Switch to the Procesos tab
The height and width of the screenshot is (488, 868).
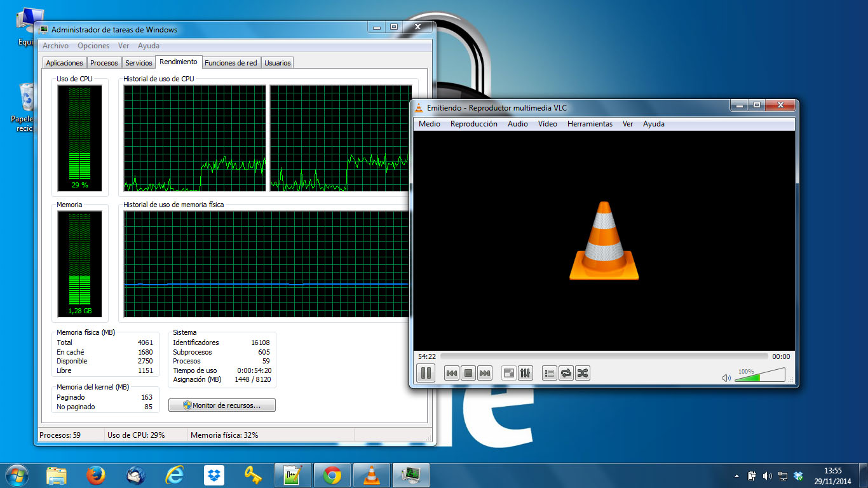coord(104,63)
